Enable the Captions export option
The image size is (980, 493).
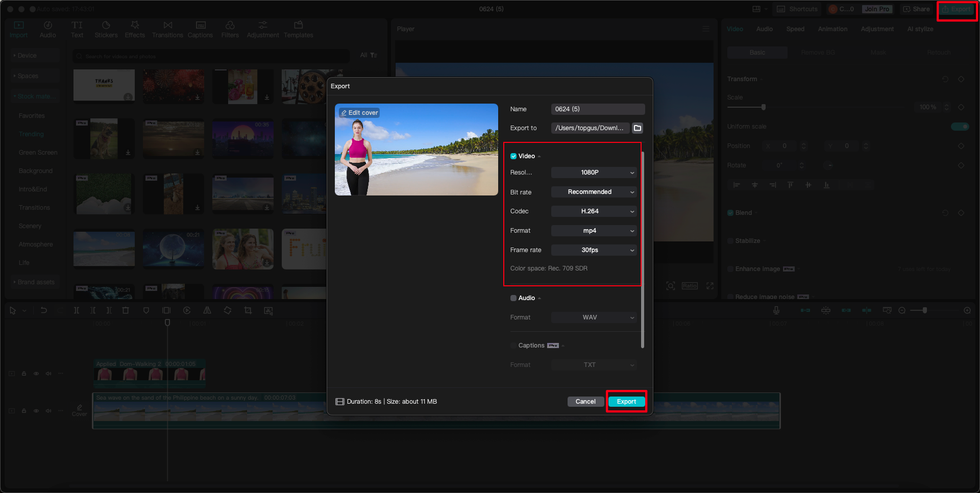coord(513,346)
